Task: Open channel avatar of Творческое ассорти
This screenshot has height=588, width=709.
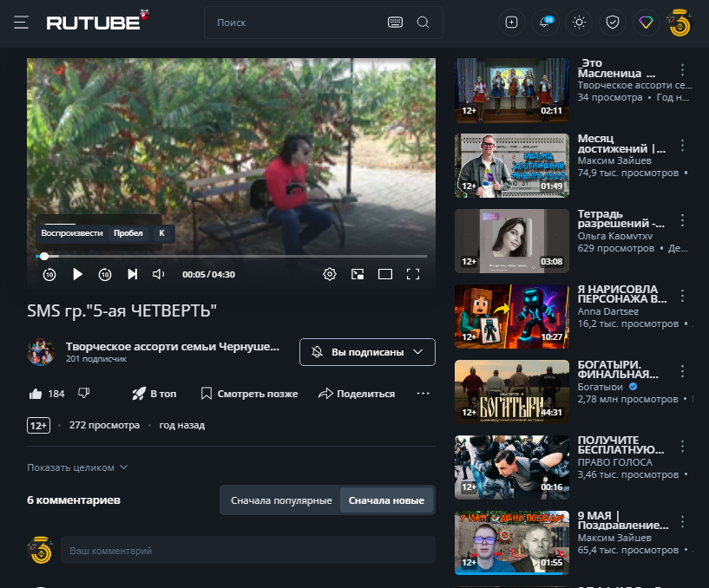Action: (x=41, y=352)
